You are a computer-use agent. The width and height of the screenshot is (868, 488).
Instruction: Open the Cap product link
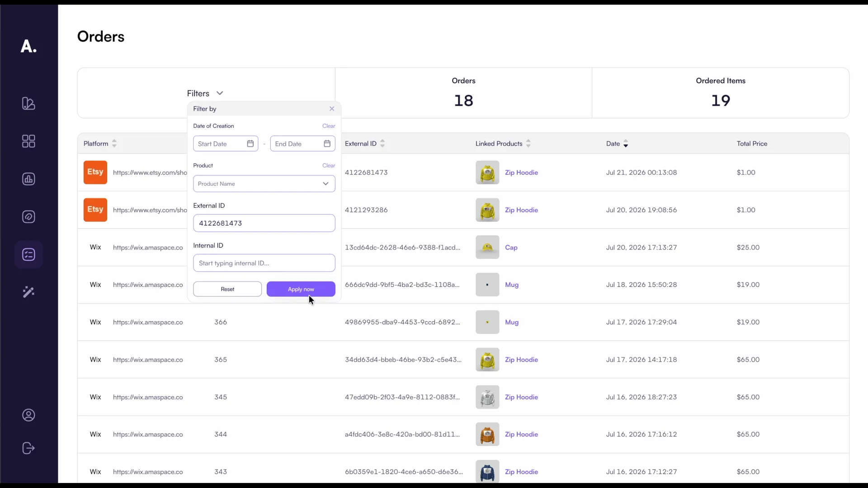pos(511,248)
